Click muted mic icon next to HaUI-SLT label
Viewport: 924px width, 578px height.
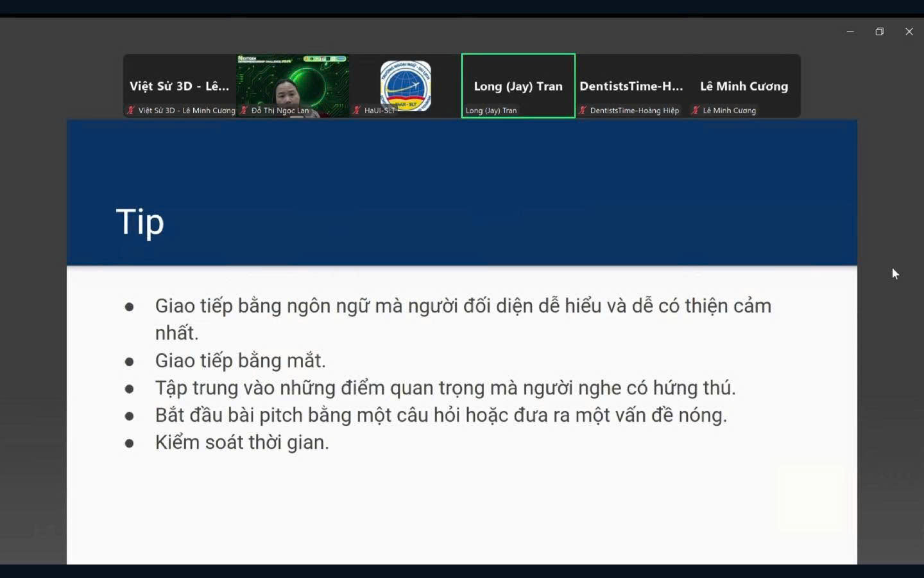click(357, 110)
